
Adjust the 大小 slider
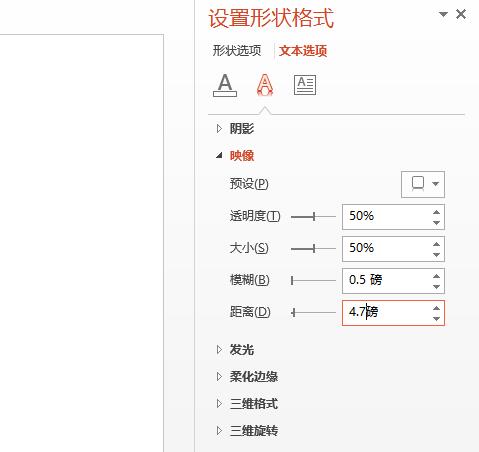[x=313, y=249]
